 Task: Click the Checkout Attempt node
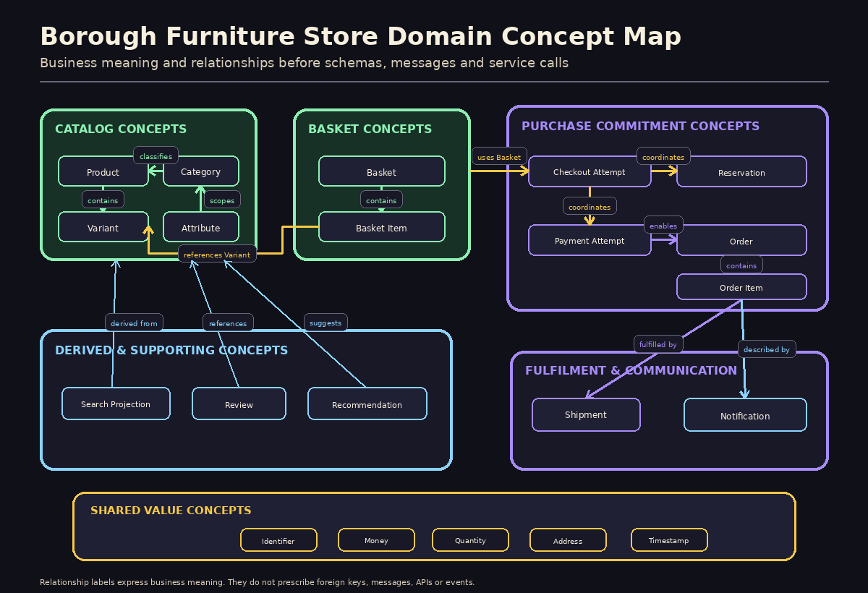(590, 172)
